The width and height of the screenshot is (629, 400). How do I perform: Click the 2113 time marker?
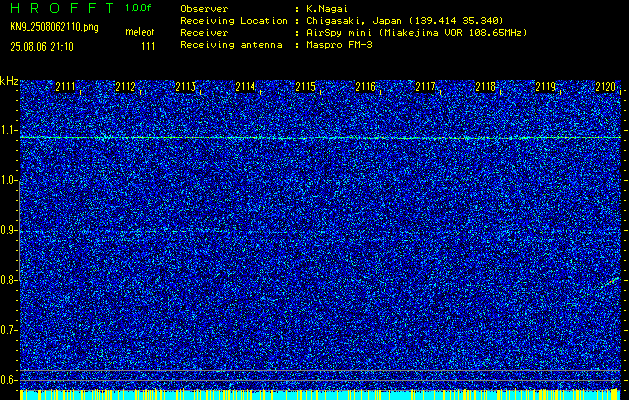click(185, 87)
